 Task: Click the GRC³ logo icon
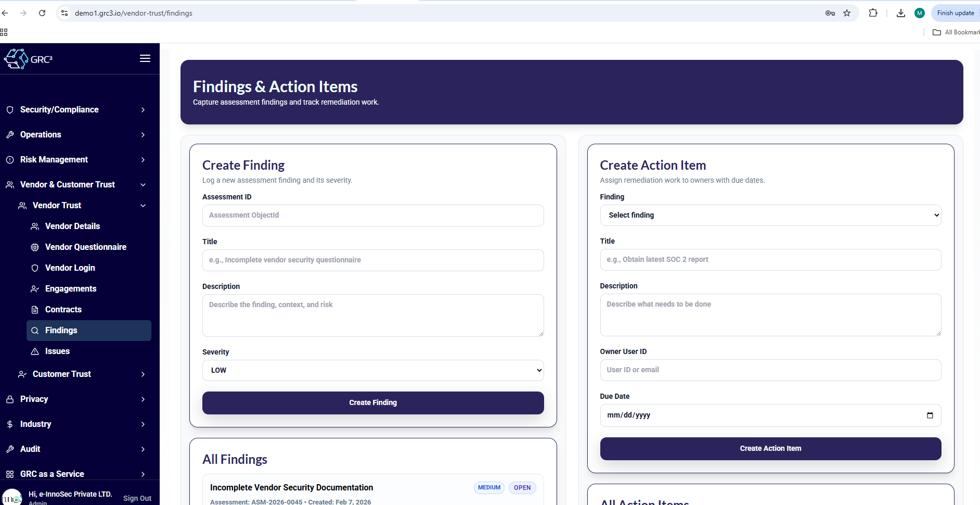17,59
